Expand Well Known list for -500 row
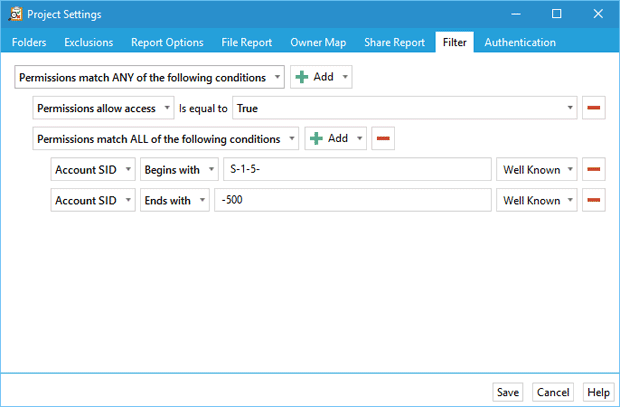Viewport: 620px width, 407px height. (x=537, y=200)
